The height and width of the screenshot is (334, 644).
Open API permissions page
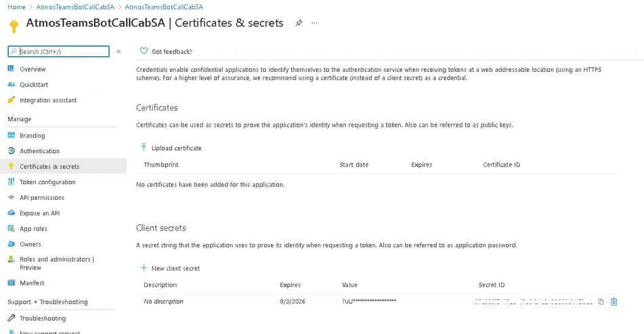pos(41,198)
